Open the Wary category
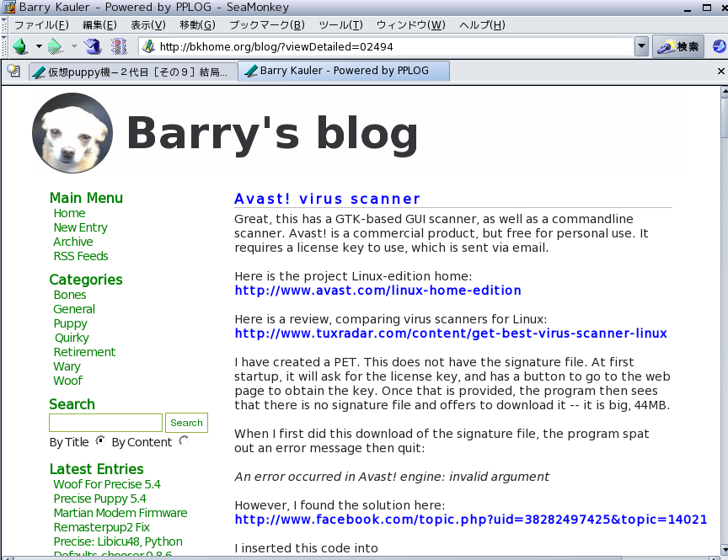Viewport: 728px width, 560px height. coord(67,366)
